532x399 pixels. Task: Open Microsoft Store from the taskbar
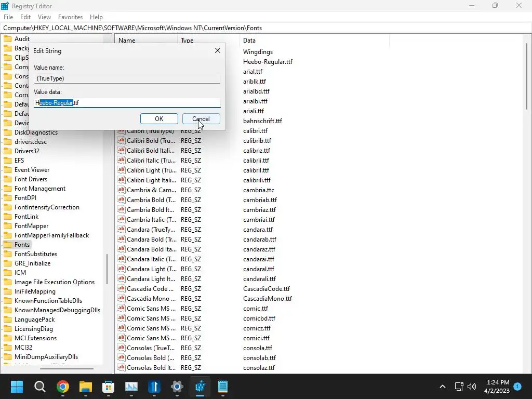(x=108, y=387)
